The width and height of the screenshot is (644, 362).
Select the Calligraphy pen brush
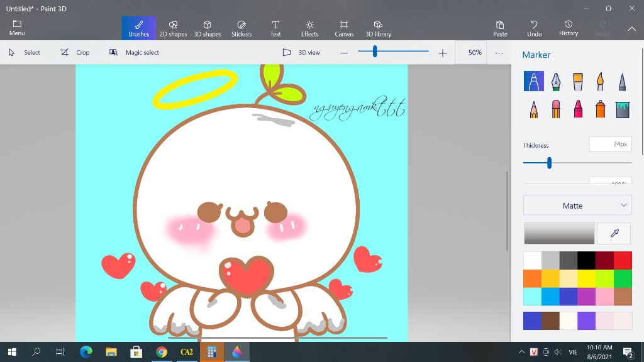556,81
